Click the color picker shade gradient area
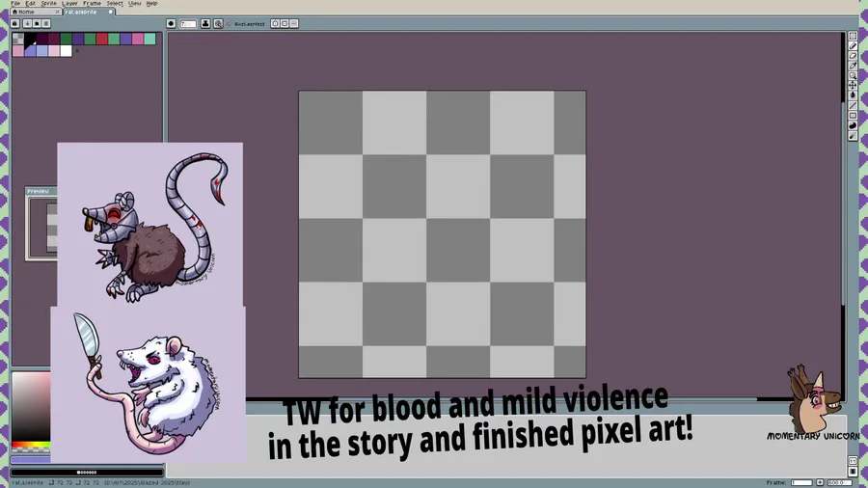The height and width of the screenshot is (488, 868). click(31, 407)
